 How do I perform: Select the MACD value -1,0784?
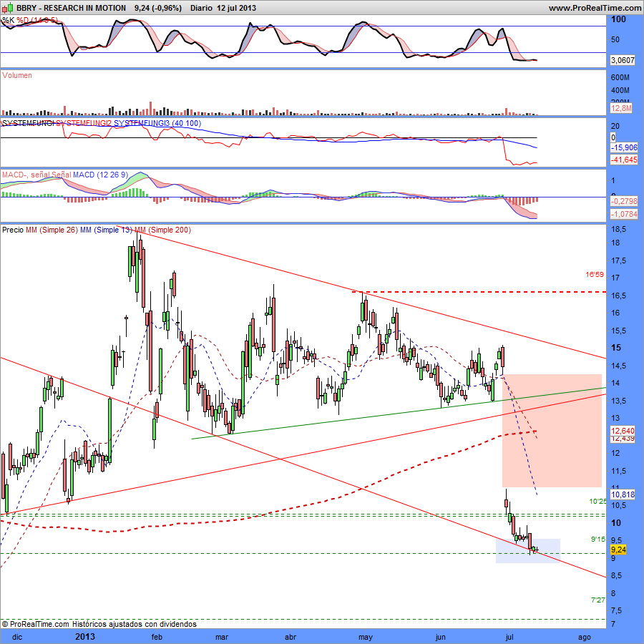624,214
